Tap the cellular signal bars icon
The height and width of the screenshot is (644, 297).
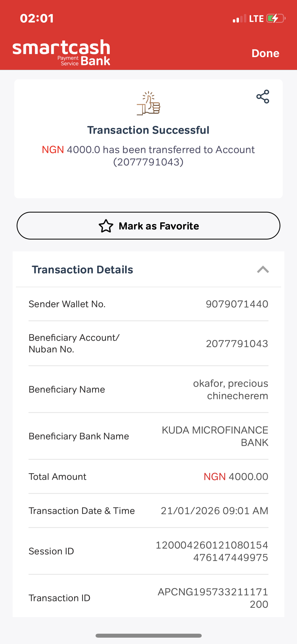pyautogui.click(x=239, y=19)
